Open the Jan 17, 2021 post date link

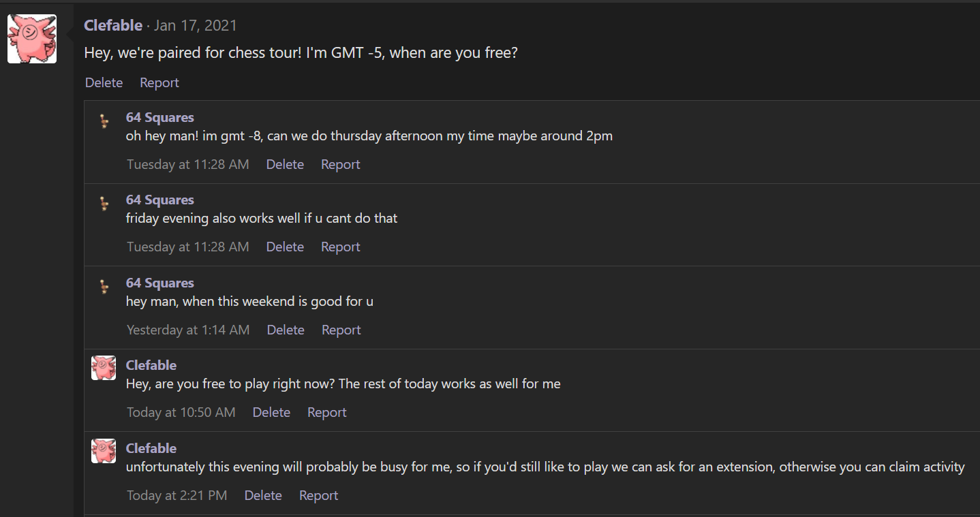point(196,26)
